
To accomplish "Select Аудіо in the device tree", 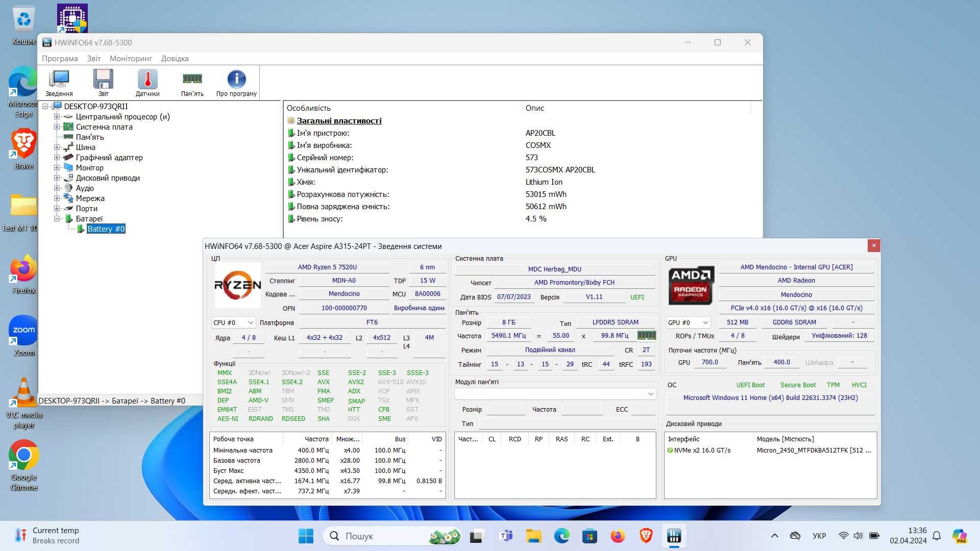I will [x=85, y=188].
